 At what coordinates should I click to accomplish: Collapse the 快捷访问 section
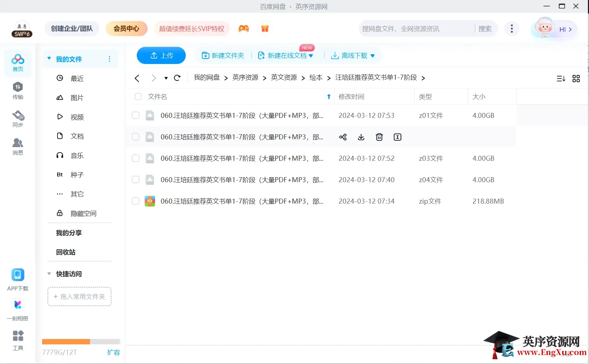coord(49,274)
